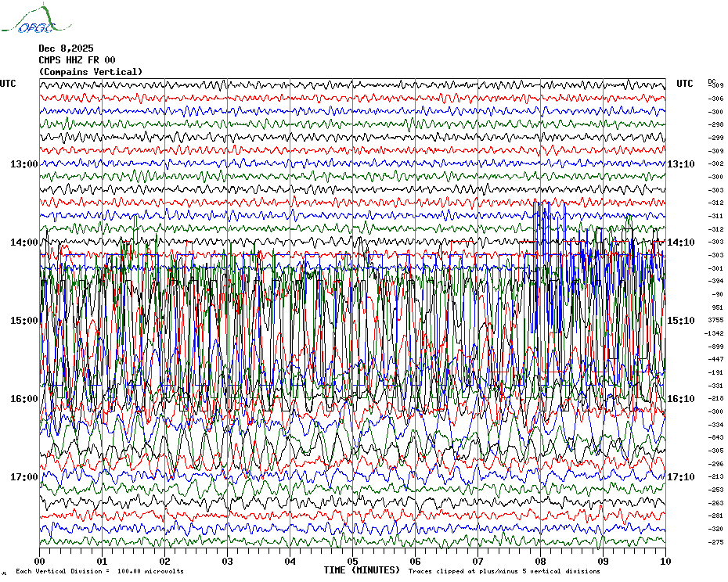Click the TIME (MINUTES) axis title
Image resolution: width=728 pixels, height=582 pixels.
coord(362,570)
